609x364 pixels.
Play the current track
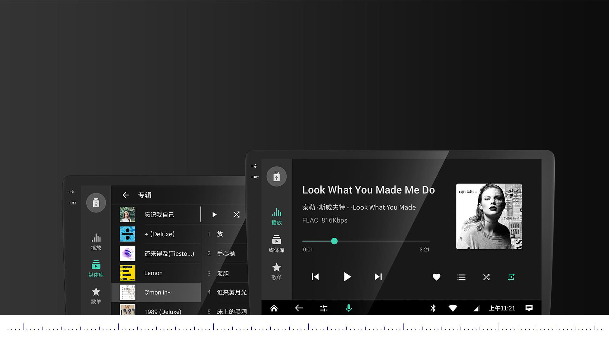pos(347,277)
